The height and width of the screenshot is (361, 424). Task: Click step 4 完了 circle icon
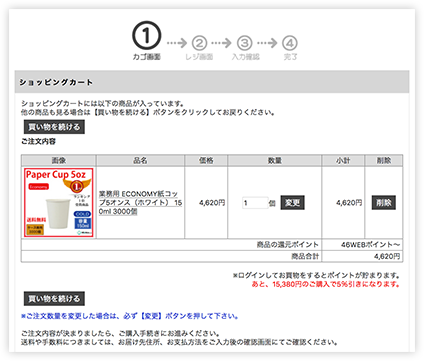tap(290, 43)
